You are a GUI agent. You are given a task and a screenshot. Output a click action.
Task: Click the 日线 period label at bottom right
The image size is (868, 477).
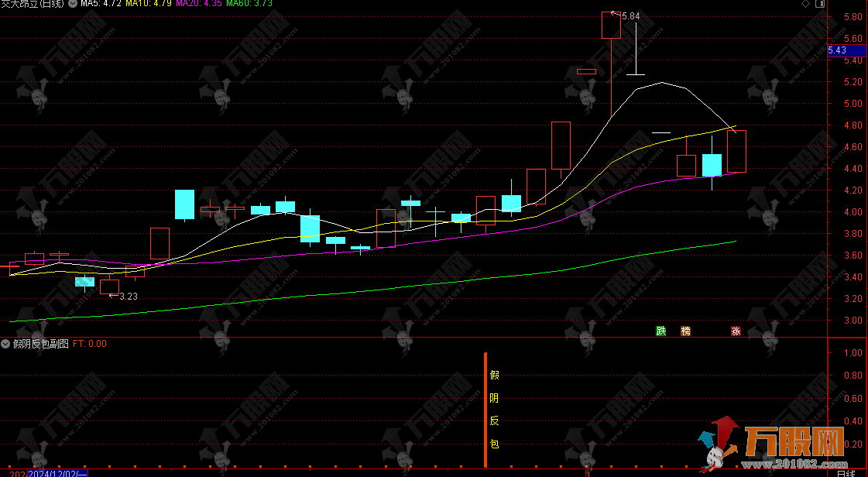click(846, 474)
